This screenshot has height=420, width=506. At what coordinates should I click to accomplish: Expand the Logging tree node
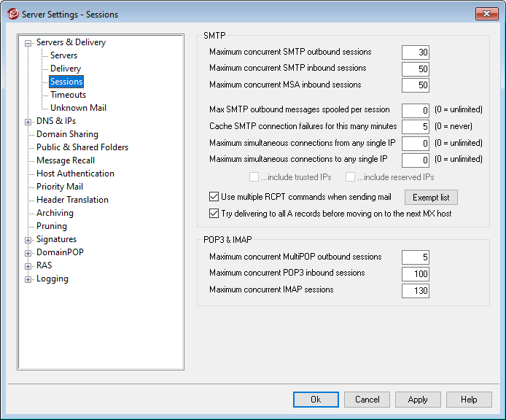click(x=28, y=279)
